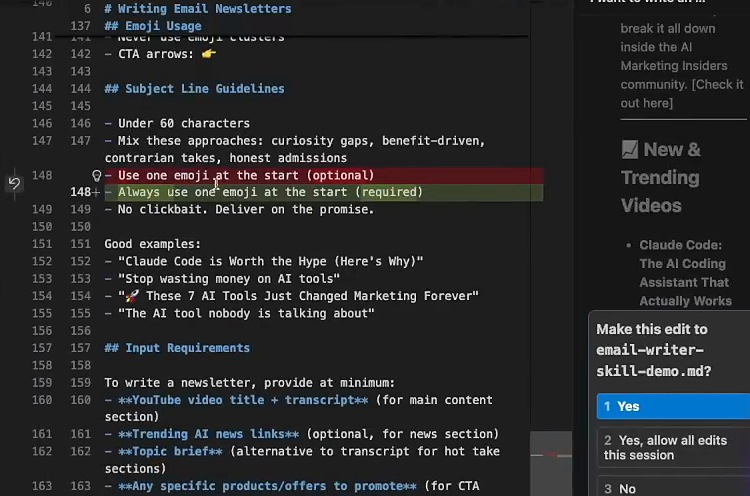
Task: Click the 'The AI tool nobody is talking about' line
Action: pos(240,313)
